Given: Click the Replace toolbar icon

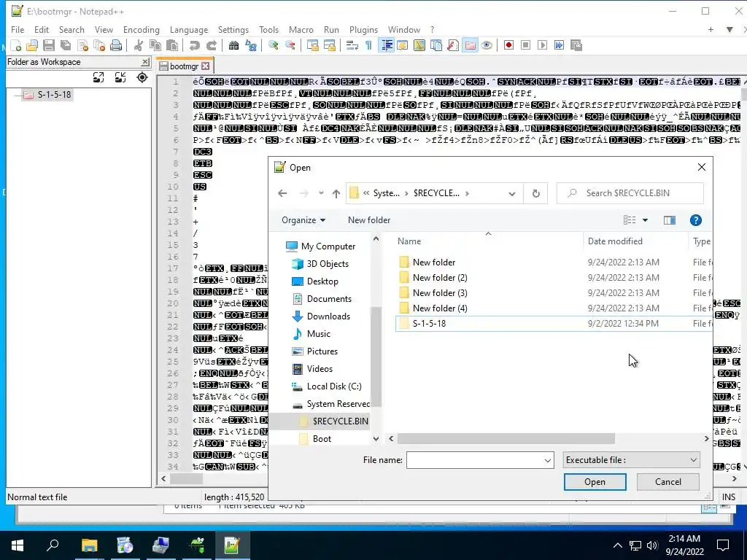Looking at the screenshot, I should coord(251,45).
